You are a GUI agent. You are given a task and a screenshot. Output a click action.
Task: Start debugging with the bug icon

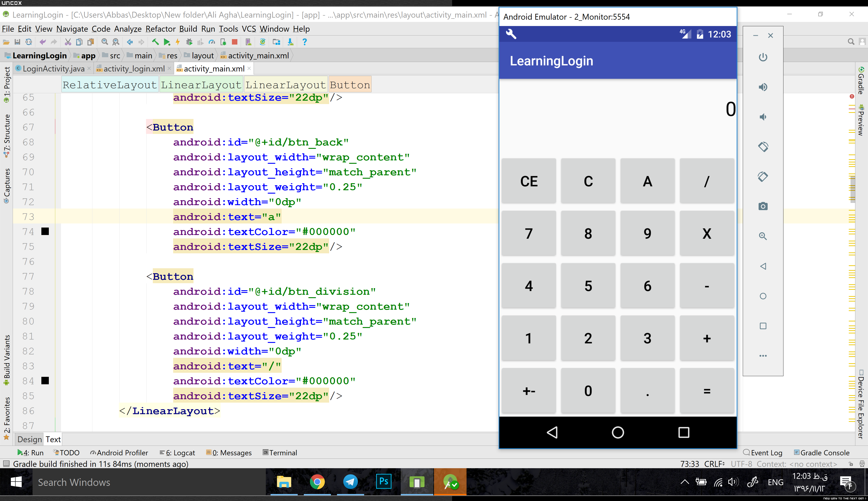(x=189, y=42)
